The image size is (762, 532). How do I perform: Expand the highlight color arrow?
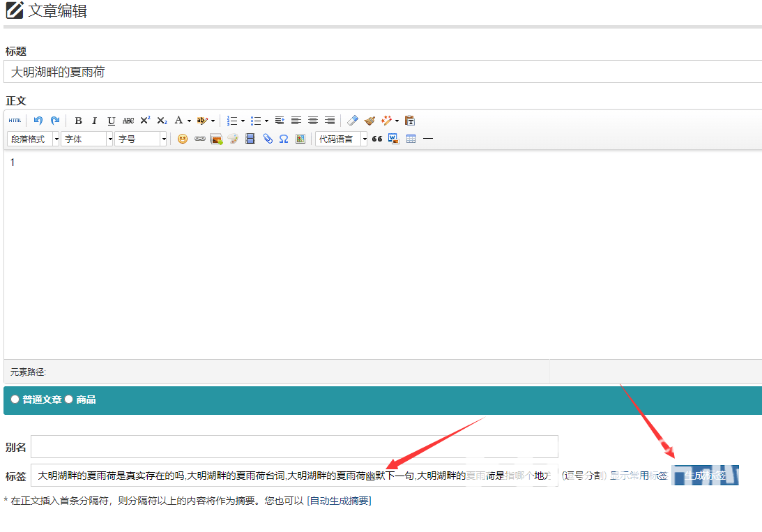213,121
